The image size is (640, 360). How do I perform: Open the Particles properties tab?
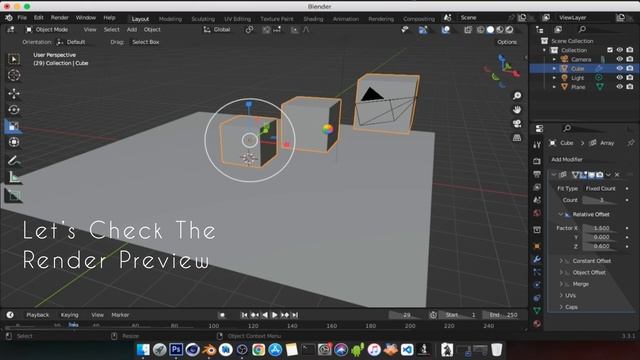(537, 272)
